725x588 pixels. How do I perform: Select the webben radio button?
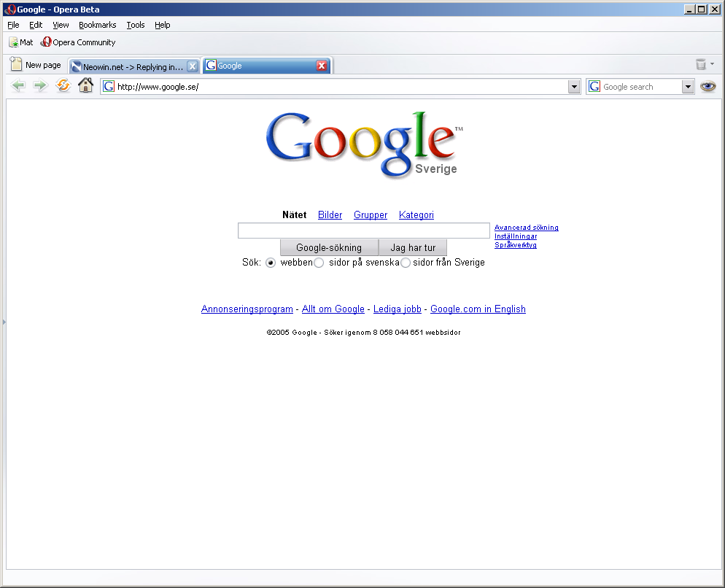pos(271,263)
